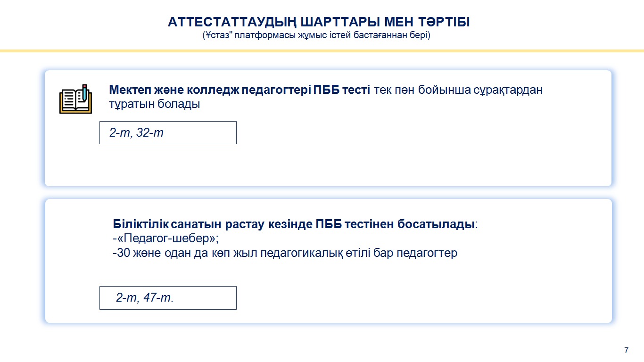Click slide page number 7
The width and height of the screenshot is (644, 362).
pyautogui.click(x=626, y=350)
